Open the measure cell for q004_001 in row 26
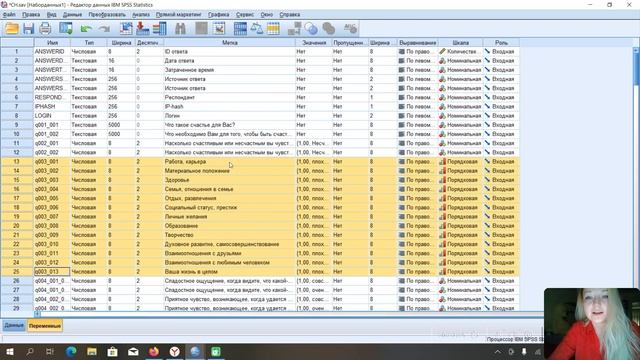 (x=460, y=281)
